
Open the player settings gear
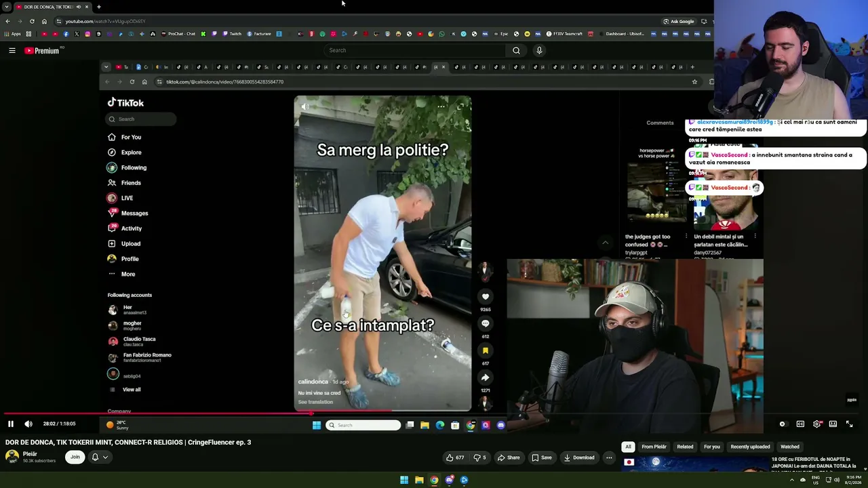point(816,424)
